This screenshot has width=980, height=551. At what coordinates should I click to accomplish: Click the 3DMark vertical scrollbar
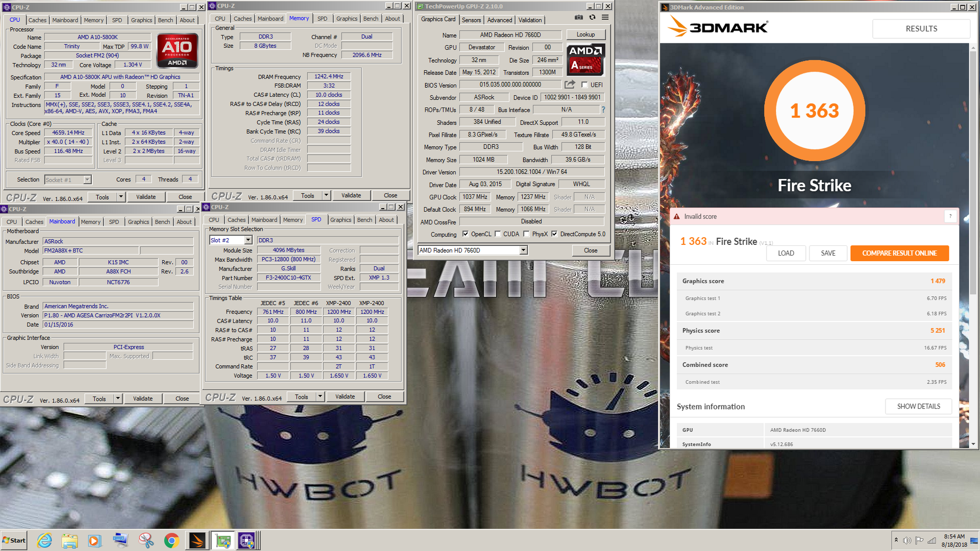tap(973, 173)
